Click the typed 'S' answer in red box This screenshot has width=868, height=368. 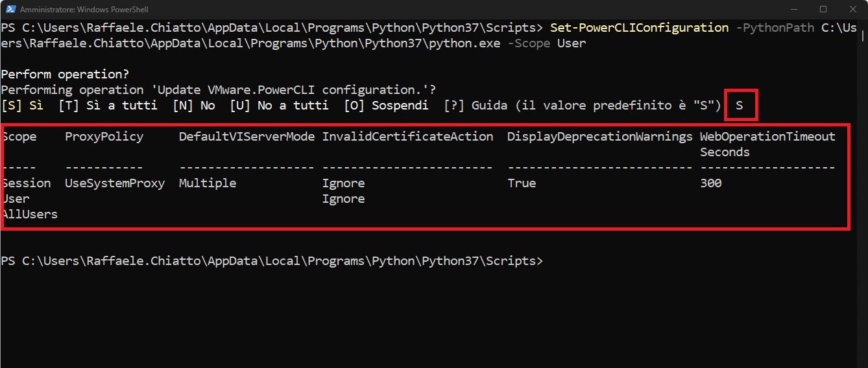(x=740, y=106)
